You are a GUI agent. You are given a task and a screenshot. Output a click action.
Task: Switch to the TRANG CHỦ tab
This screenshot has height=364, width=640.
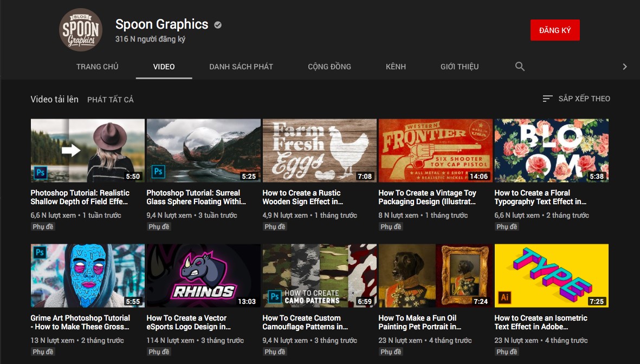coord(97,67)
